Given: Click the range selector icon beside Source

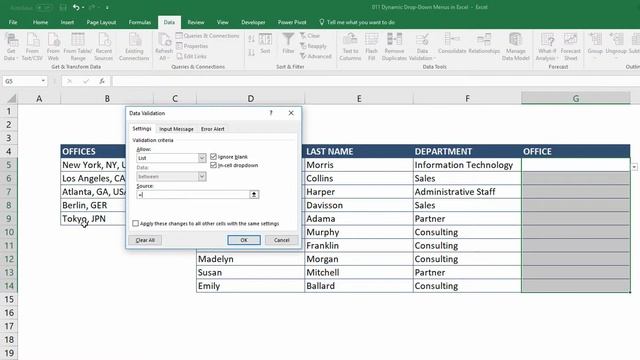Looking at the screenshot, I should [254, 195].
